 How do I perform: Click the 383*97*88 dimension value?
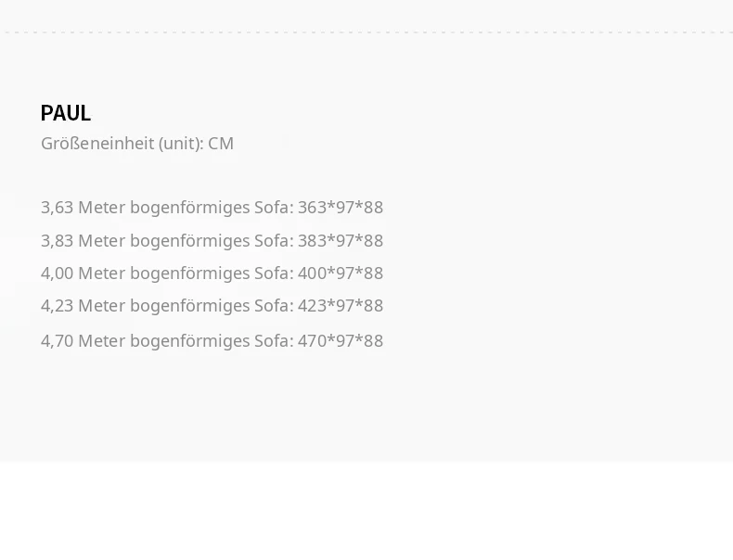click(341, 241)
